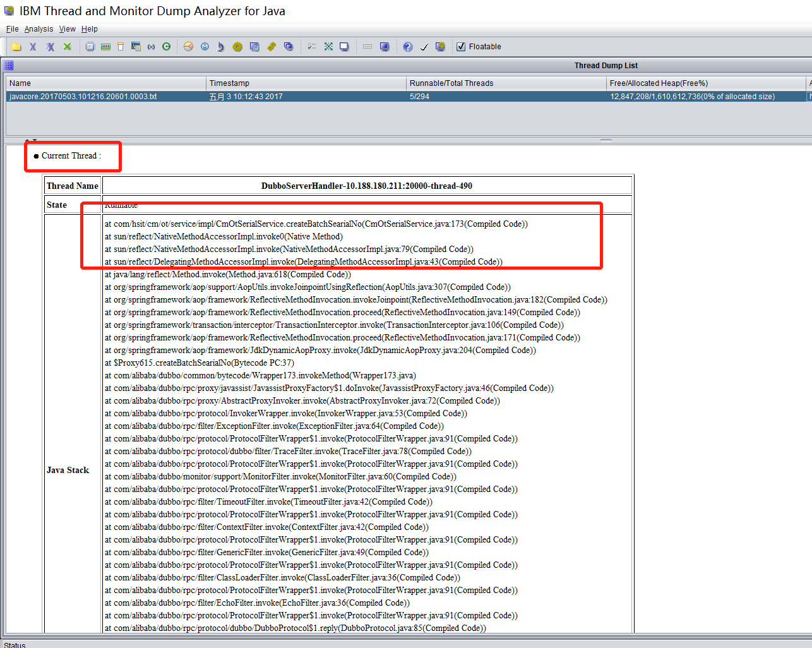The width and height of the screenshot is (812, 648).
Task: Sort by the Name column header
Action: [x=106, y=83]
